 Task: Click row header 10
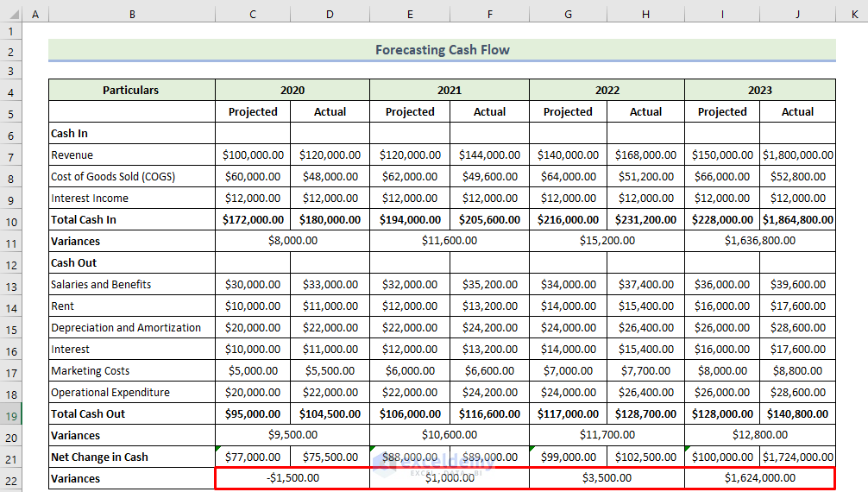click(10, 220)
